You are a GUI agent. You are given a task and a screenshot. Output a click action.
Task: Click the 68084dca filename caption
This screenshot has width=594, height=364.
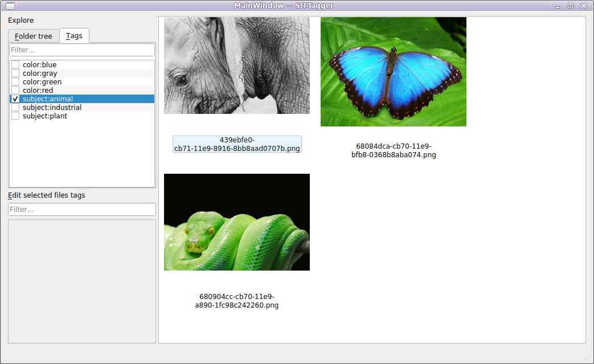[x=393, y=150]
